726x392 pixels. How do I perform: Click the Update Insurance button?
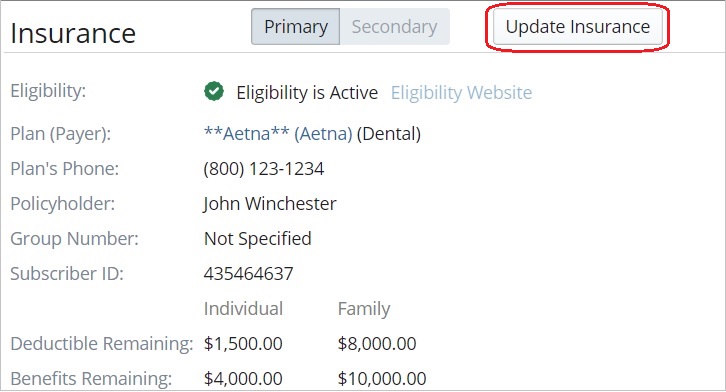pos(577,26)
